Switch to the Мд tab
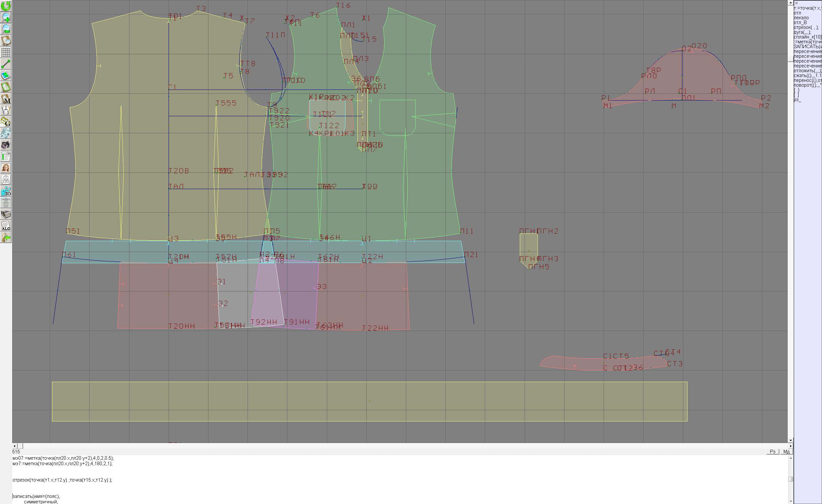The width and height of the screenshot is (822, 504). 786,452
